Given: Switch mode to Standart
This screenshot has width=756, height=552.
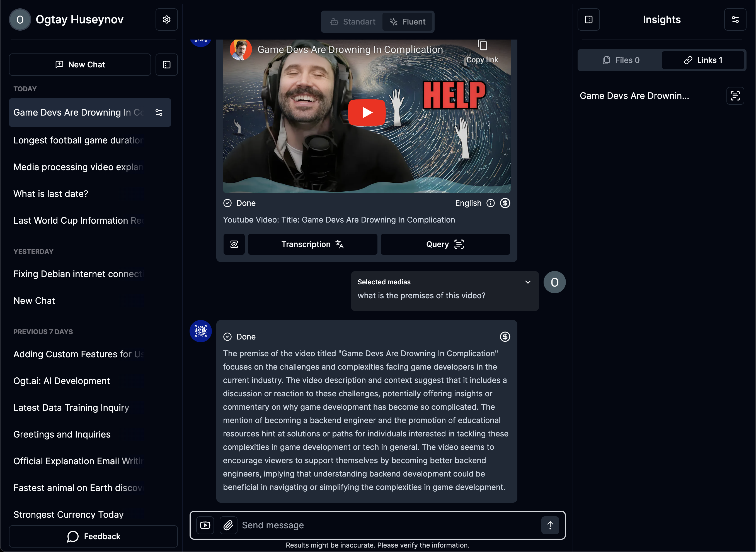Looking at the screenshot, I should 353,22.
